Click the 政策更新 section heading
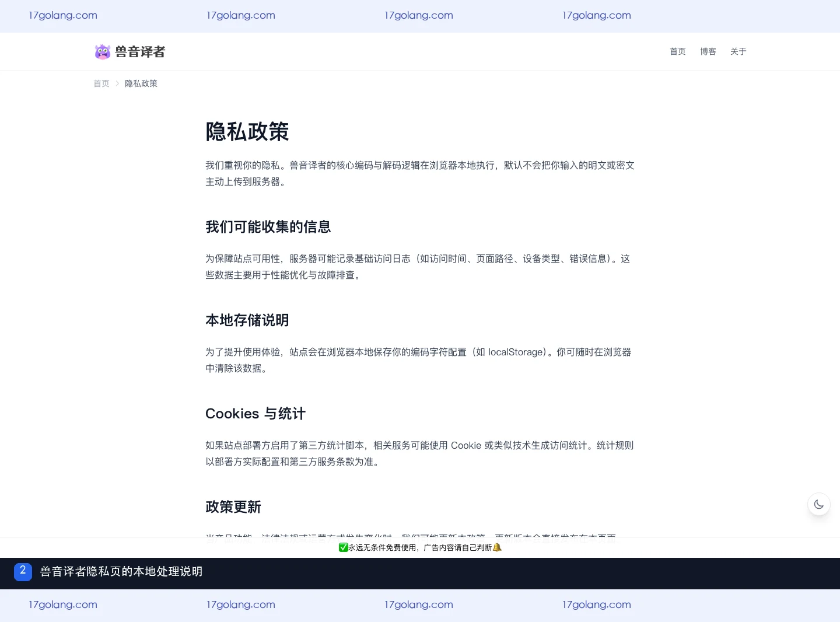The width and height of the screenshot is (840, 622). click(233, 507)
